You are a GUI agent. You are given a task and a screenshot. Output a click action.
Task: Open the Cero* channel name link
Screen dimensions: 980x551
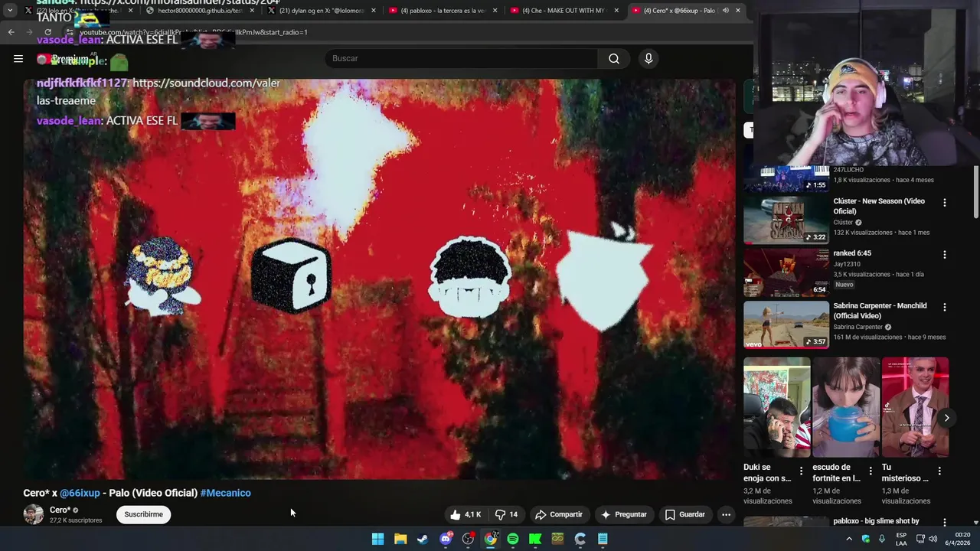60,510
